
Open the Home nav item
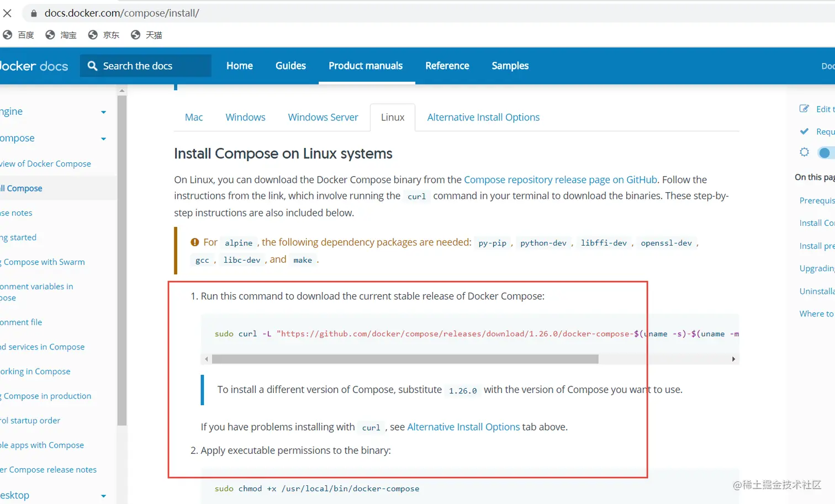pyautogui.click(x=240, y=66)
